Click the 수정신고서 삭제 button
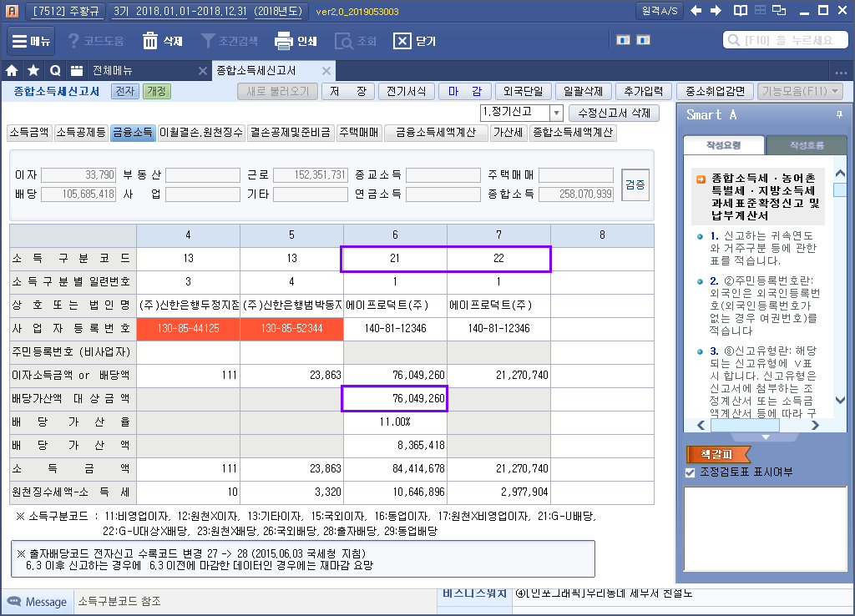The height and width of the screenshot is (616, 855). point(614,113)
